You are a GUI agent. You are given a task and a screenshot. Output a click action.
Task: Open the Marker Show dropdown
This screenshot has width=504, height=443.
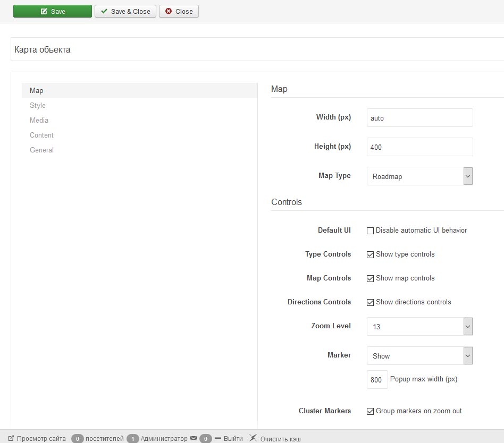pyautogui.click(x=419, y=356)
